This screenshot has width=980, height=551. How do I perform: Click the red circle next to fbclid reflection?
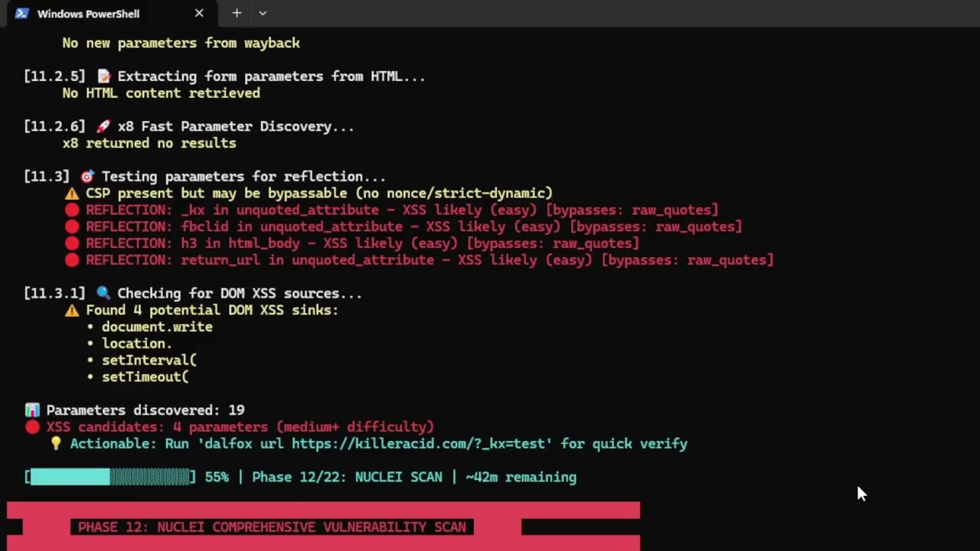pos(72,227)
